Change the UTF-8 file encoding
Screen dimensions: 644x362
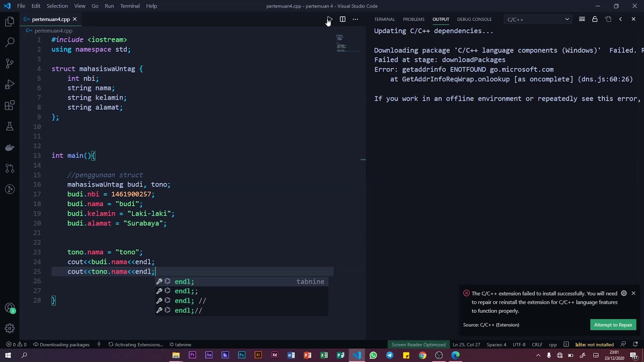tap(519, 344)
